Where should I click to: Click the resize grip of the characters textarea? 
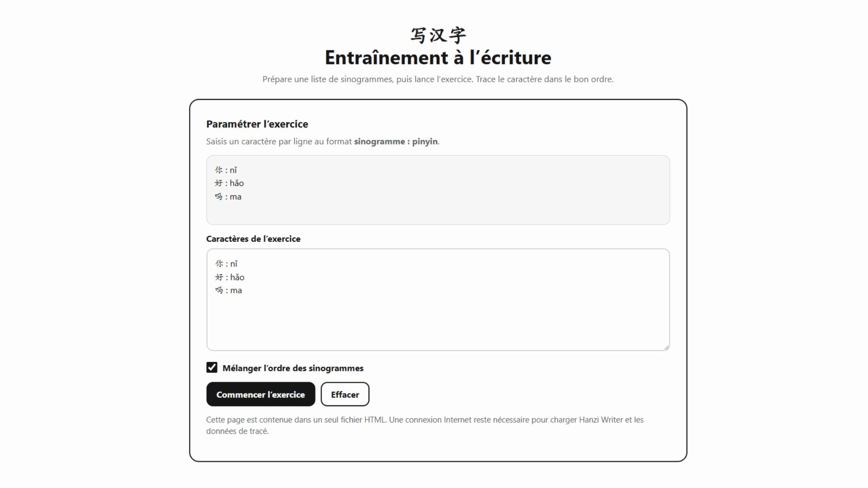click(x=666, y=347)
